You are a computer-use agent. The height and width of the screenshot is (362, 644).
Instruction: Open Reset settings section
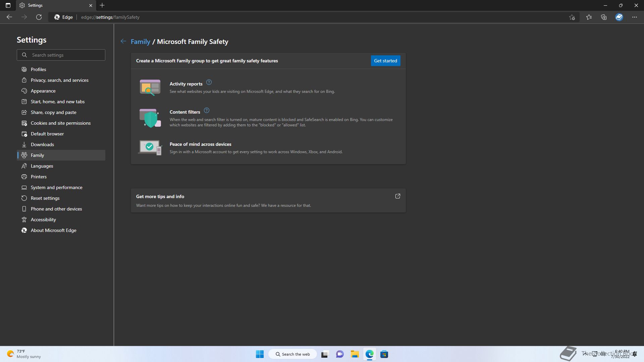click(x=61, y=198)
